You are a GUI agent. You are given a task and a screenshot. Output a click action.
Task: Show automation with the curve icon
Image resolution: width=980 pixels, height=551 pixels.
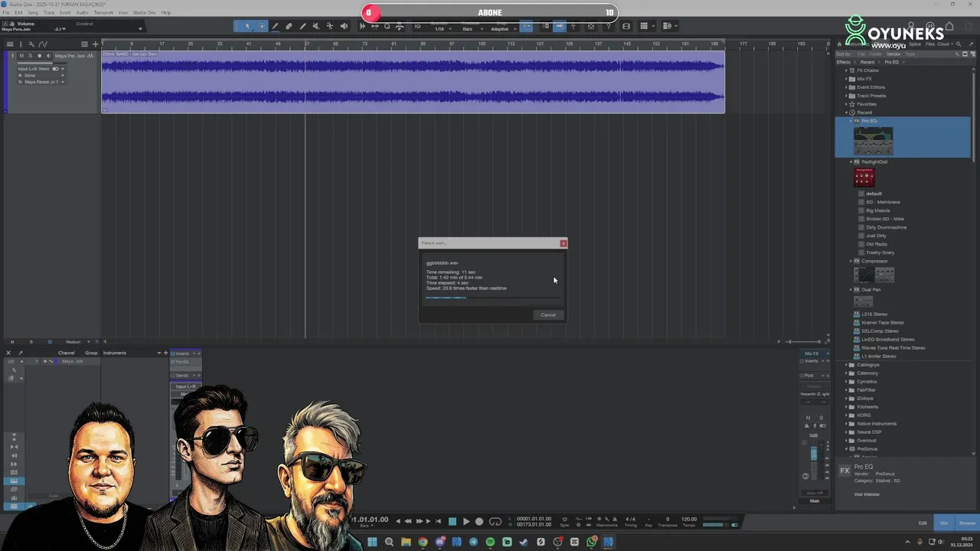pyautogui.click(x=43, y=44)
